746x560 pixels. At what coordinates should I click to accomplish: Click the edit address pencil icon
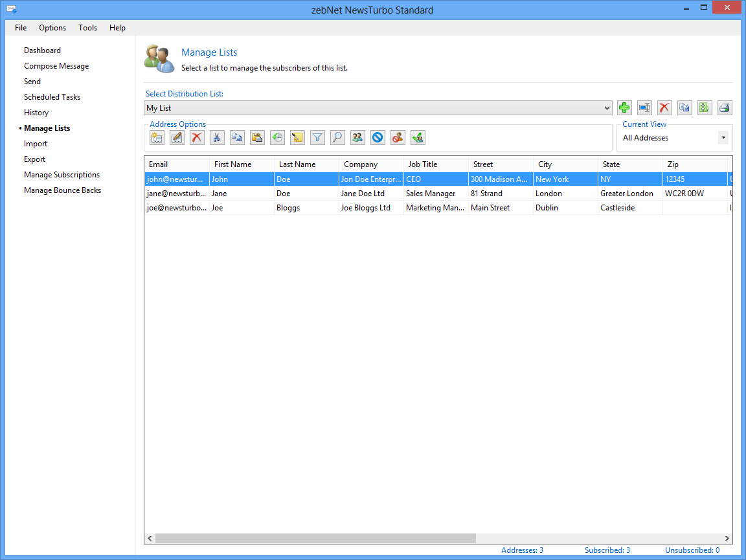pos(177,137)
